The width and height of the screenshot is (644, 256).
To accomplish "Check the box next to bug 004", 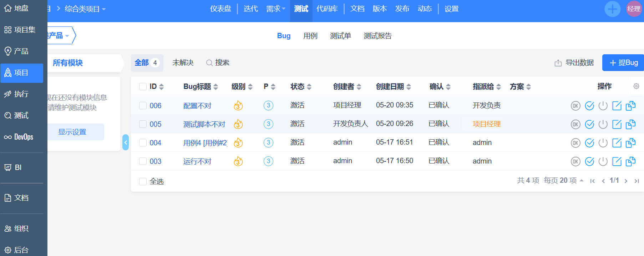I will 143,143.
